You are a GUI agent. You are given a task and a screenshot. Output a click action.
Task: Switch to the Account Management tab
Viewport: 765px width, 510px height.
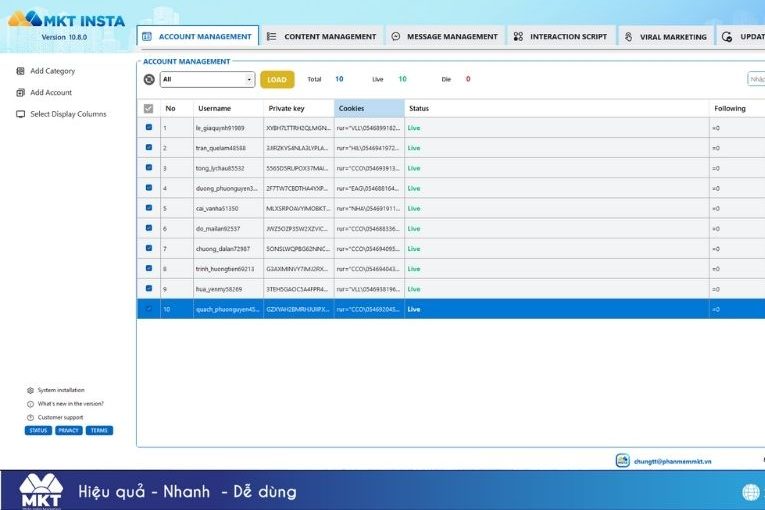(x=198, y=37)
